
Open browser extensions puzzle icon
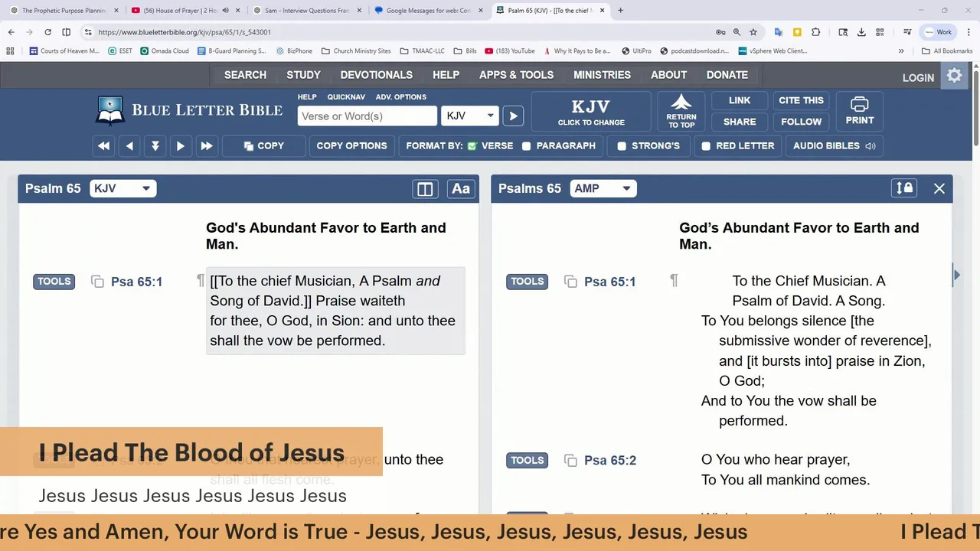point(815,32)
